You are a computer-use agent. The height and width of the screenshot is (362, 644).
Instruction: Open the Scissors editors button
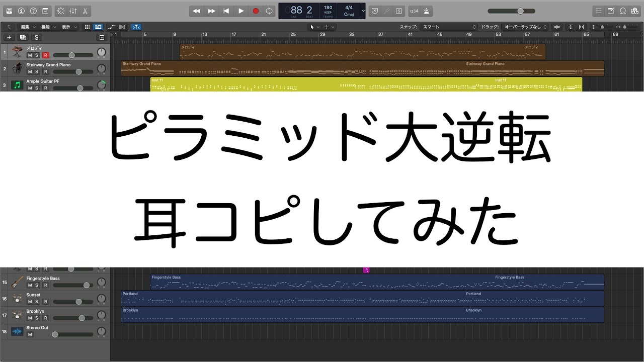(85, 11)
